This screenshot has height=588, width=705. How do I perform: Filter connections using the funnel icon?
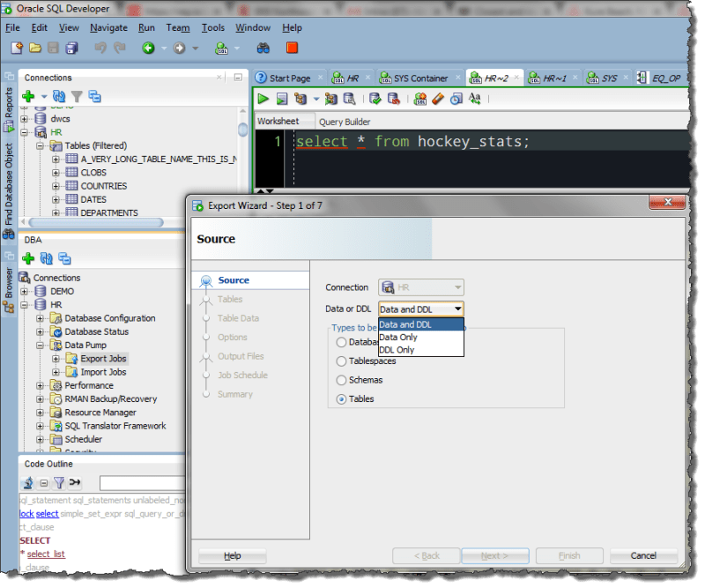tap(78, 96)
